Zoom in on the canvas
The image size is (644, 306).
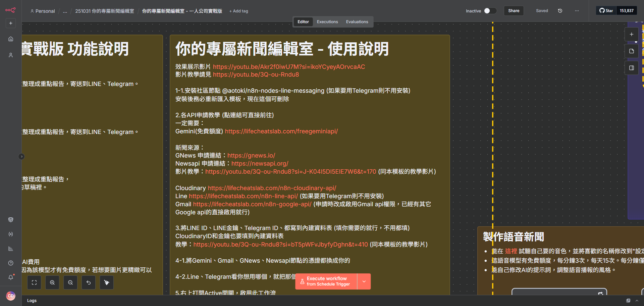52,282
